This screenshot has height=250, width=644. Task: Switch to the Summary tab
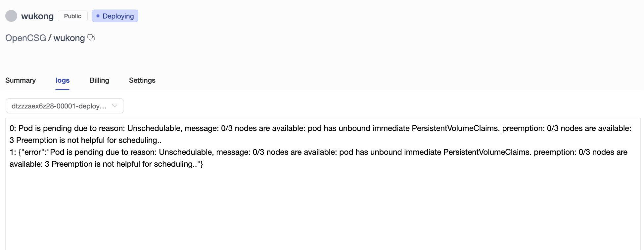[x=21, y=80]
